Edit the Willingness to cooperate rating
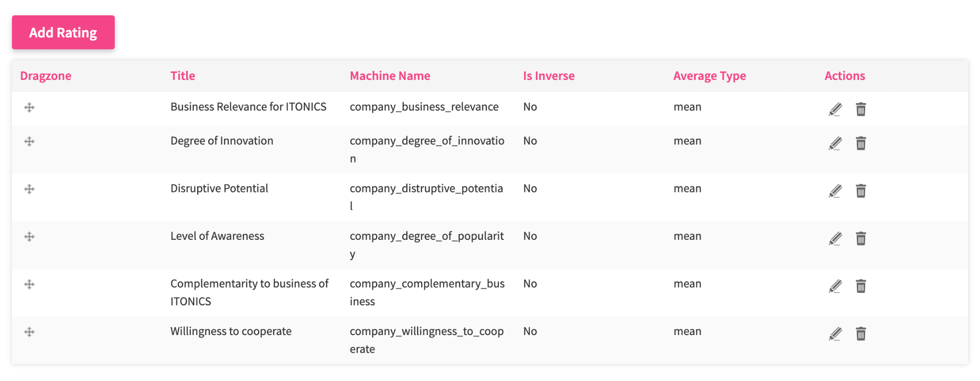 pos(835,333)
